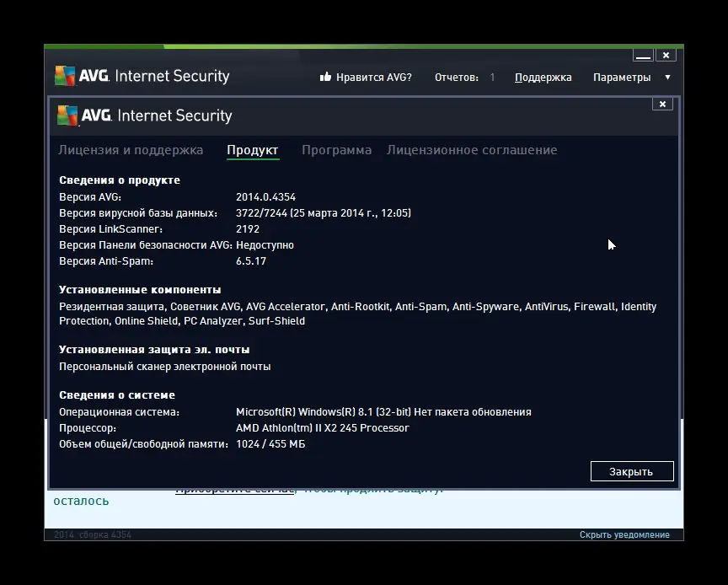Click the Процессор: label
This screenshot has width=728, height=585.
[x=88, y=427]
